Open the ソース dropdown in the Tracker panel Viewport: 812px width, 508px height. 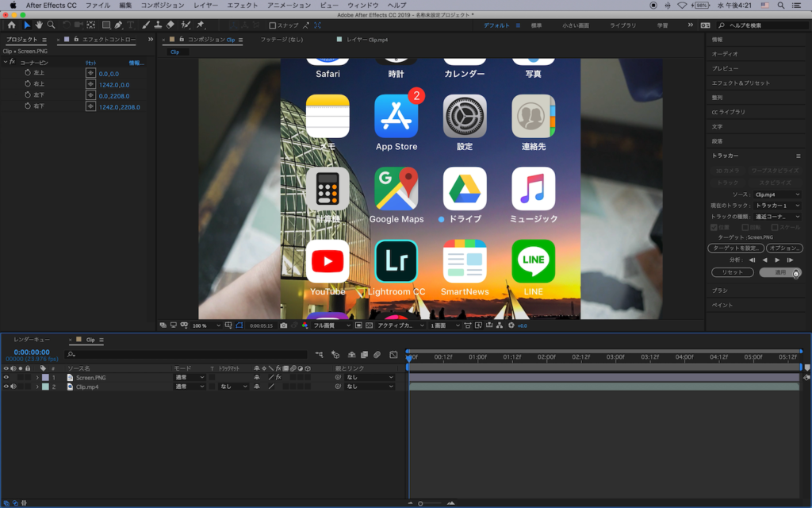click(x=776, y=194)
